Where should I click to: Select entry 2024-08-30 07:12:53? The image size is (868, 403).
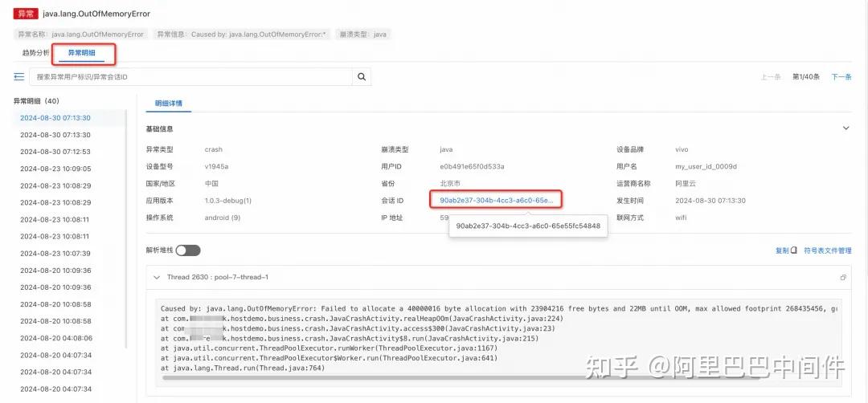click(x=55, y=152)
